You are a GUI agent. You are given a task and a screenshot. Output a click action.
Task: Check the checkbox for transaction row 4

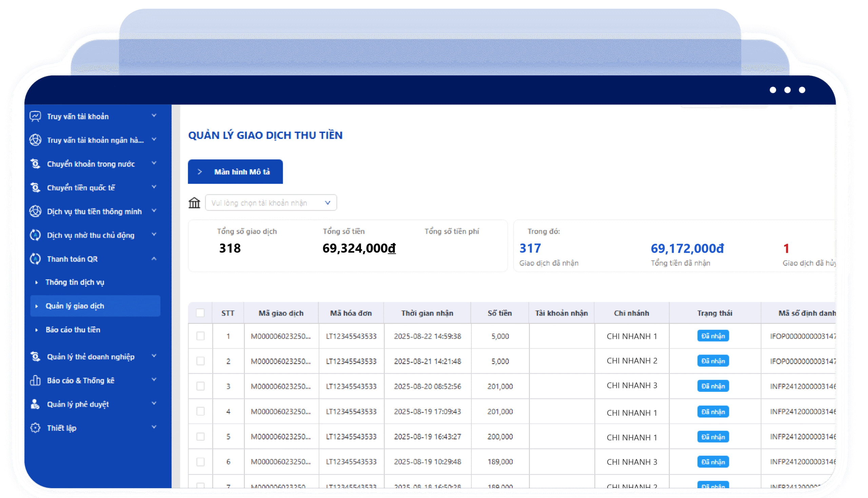pyautogui.click(x=200, y=411)
